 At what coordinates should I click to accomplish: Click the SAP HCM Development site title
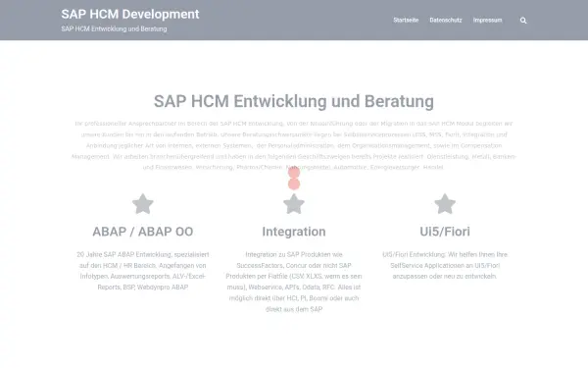click(130, 15)
